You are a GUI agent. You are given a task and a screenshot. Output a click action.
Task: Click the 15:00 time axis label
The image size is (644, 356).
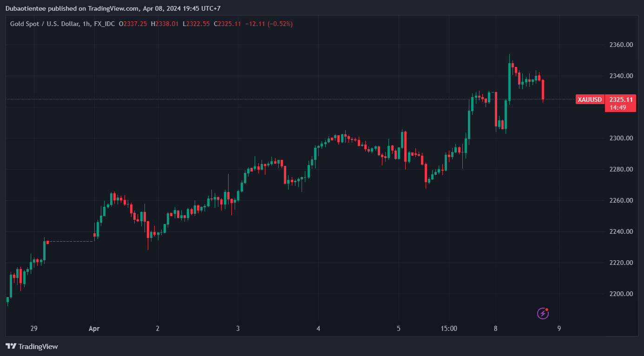[449, 329]
